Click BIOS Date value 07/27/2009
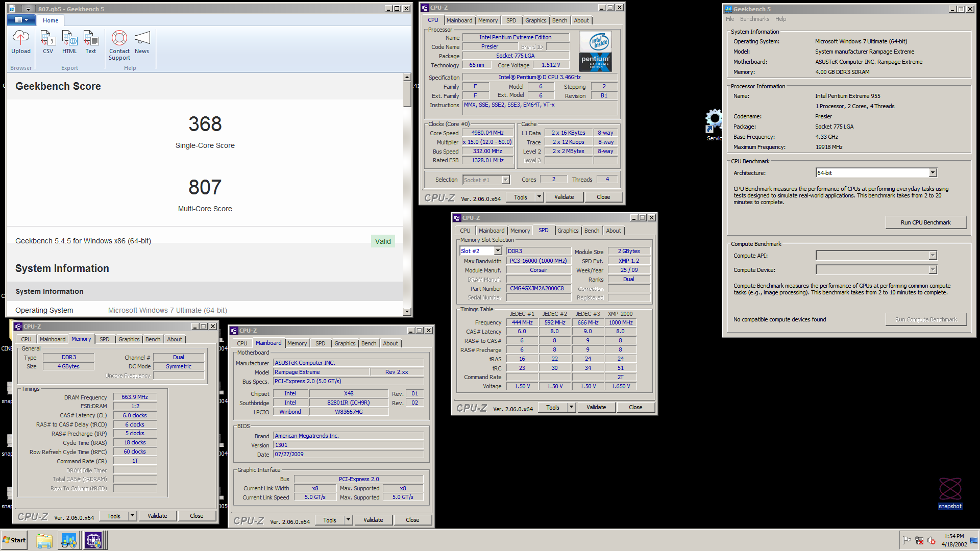 tap(349, 454)
